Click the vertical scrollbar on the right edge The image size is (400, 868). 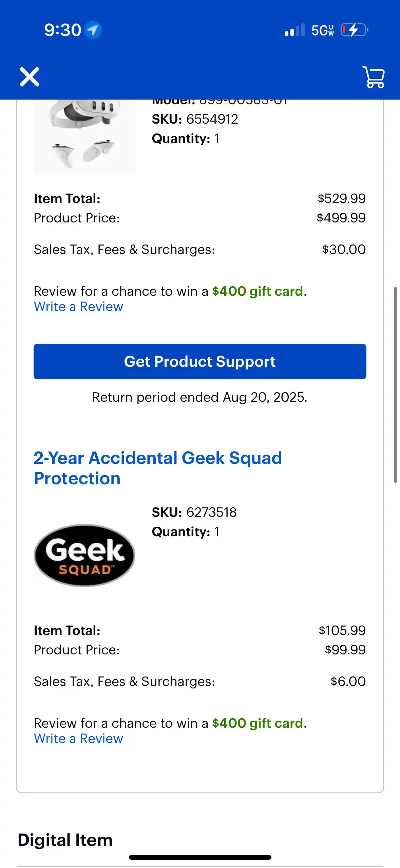[x=395, y=384]
